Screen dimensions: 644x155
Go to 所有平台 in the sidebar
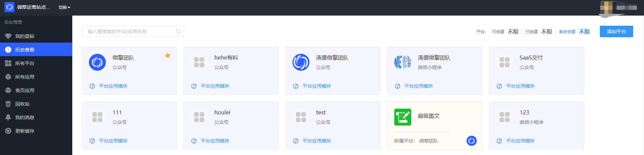[36, 63]
